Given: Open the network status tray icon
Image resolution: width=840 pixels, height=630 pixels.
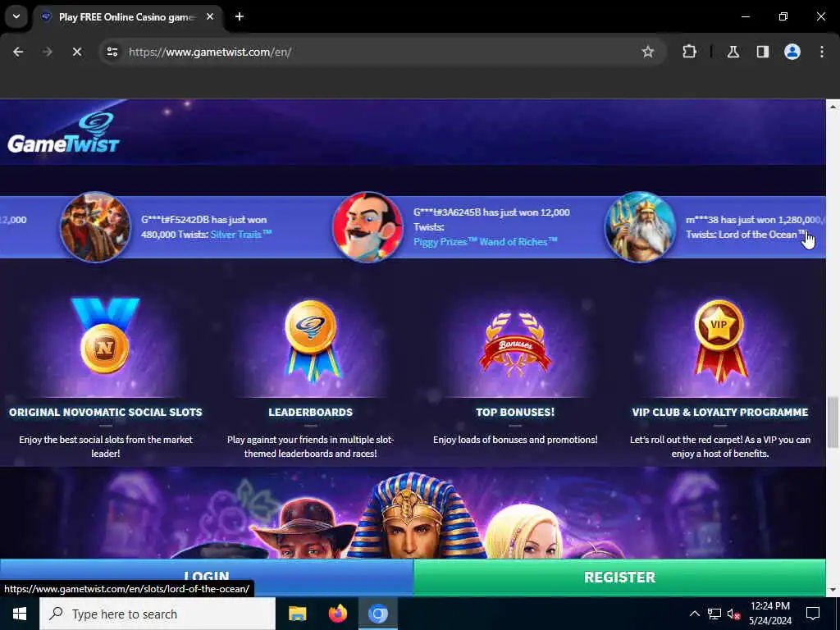Looking at the screenshot, I should click(x=714, y=614).
